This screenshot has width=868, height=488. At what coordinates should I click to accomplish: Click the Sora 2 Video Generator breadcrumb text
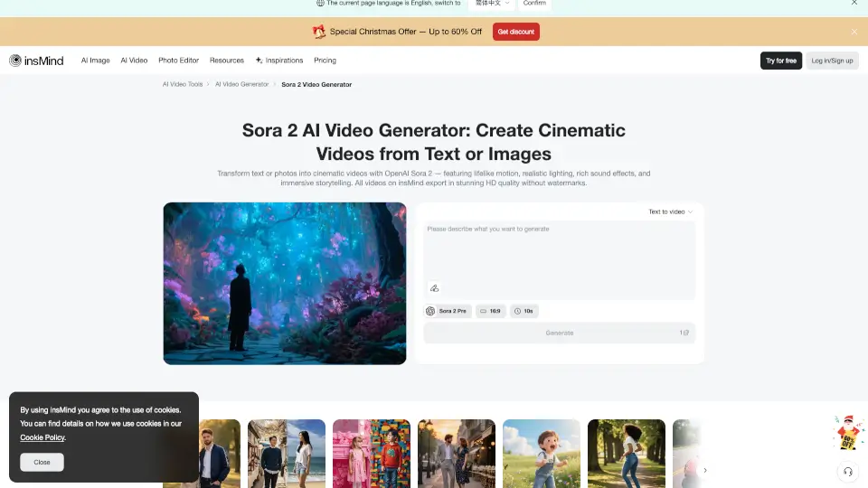[x=316, y=85]
